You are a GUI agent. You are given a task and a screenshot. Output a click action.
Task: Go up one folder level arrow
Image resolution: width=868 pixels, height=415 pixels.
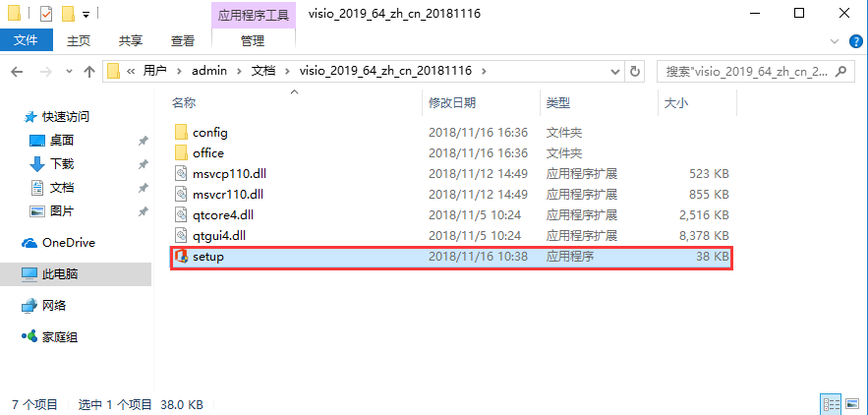(x=89, y=71)
